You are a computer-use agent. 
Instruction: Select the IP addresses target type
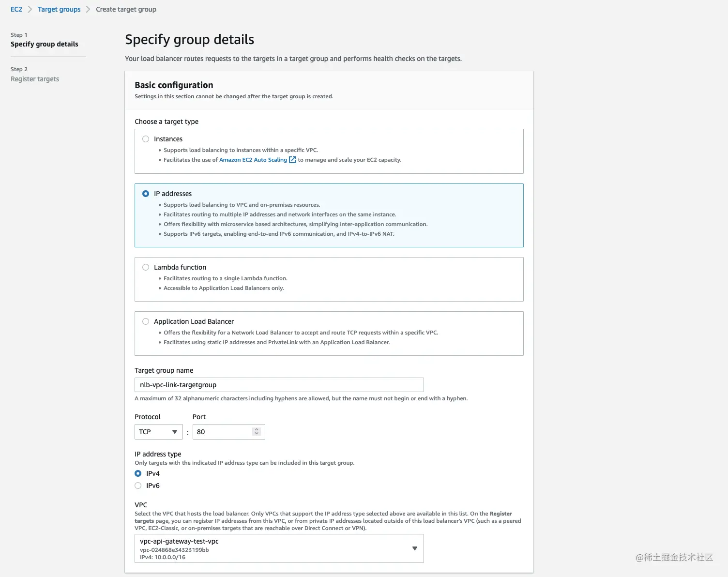[146, 194]
